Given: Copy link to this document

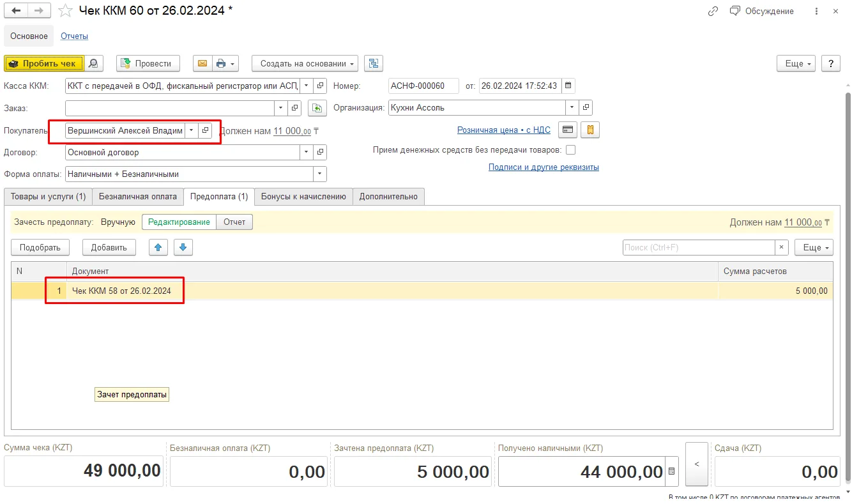Looking at the screenshot, I should 713,11.
